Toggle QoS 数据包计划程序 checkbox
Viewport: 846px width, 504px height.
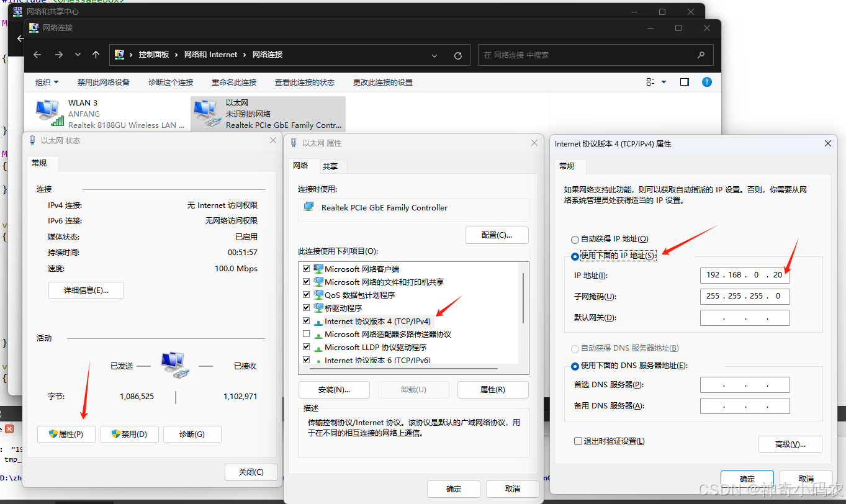pos(306,295)
